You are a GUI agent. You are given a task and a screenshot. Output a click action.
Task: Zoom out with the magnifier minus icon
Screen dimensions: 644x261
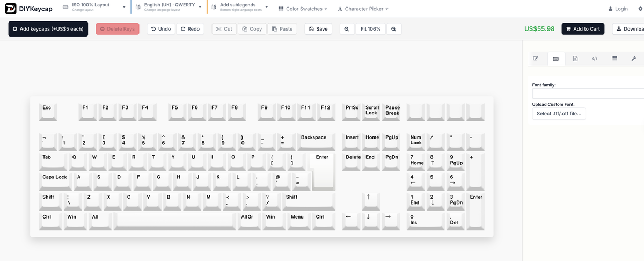[347, 29]
